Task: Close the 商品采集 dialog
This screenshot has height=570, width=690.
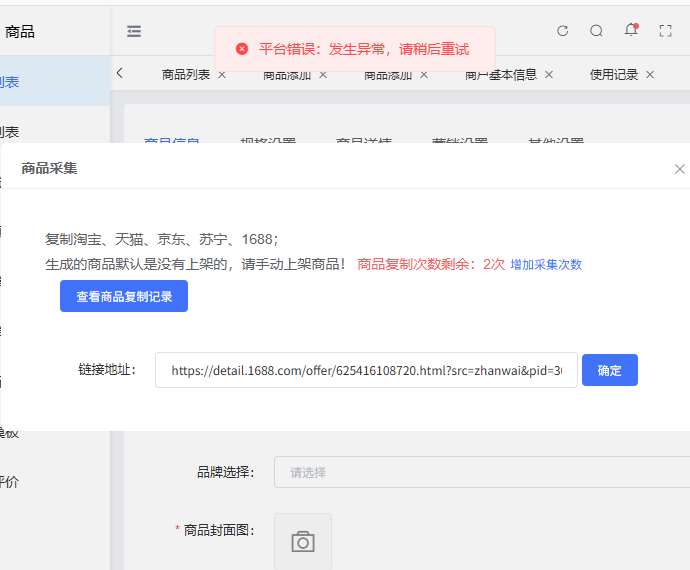Action: (x=679, y=169)
